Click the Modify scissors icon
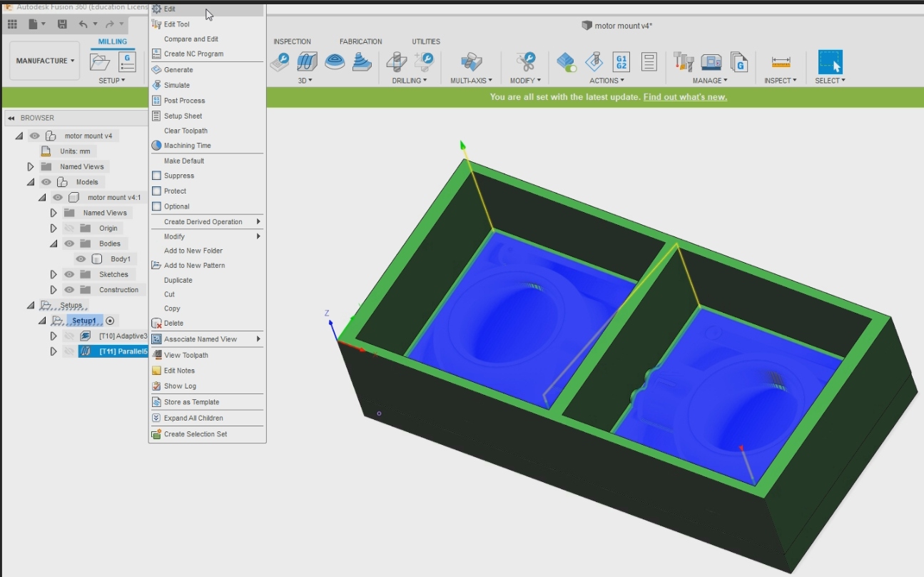This screenshot has height=577, width=924. (526, 62)
